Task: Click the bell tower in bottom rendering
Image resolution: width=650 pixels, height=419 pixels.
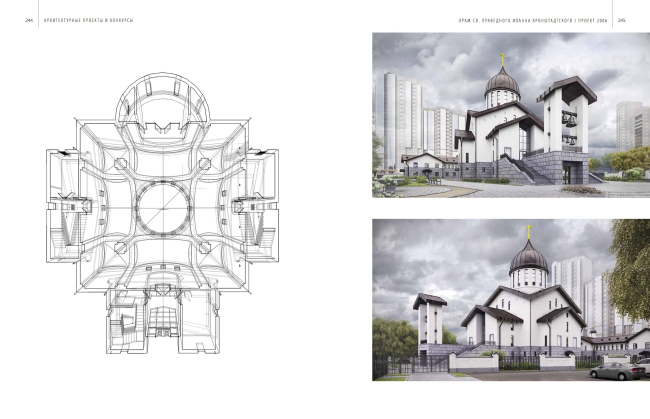Action: coord(429,320)
